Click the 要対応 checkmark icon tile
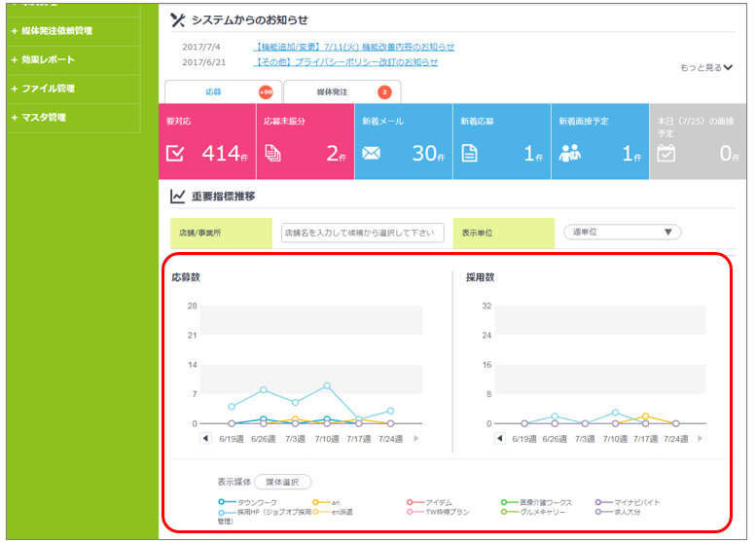The height and width of the screenshot is (542, 756). click(175, 154)
